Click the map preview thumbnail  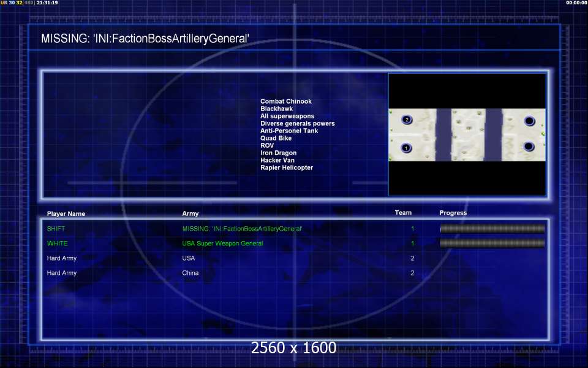tap(467, 134)
